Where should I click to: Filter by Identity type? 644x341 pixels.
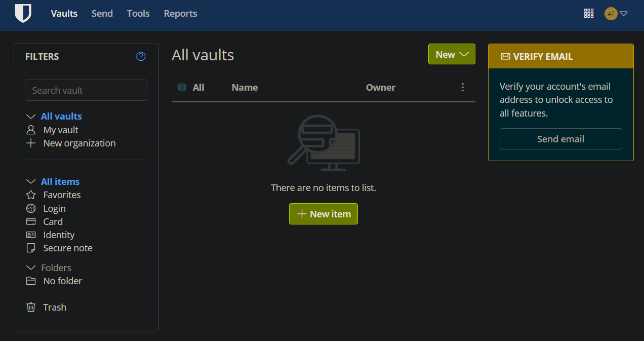click(59, 235)
